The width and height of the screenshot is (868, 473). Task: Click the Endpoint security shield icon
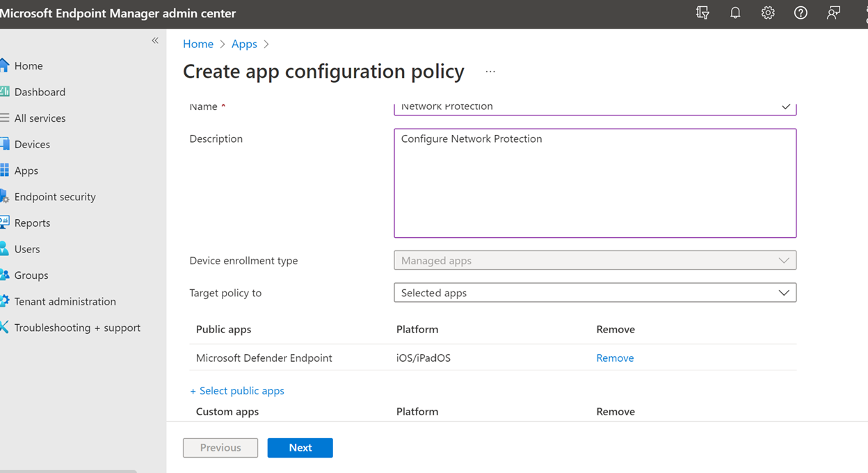(4, 197)
